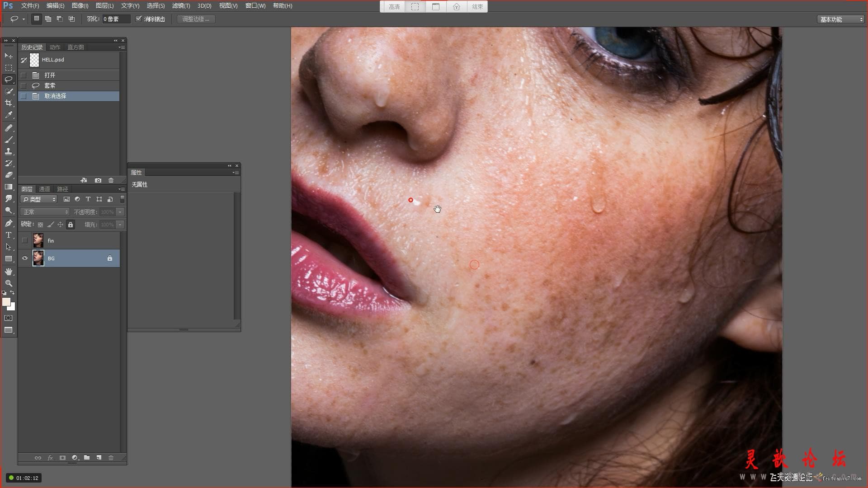
Task: Click the Pen tool
Action: pyautogui.click(x=9, y=223)
